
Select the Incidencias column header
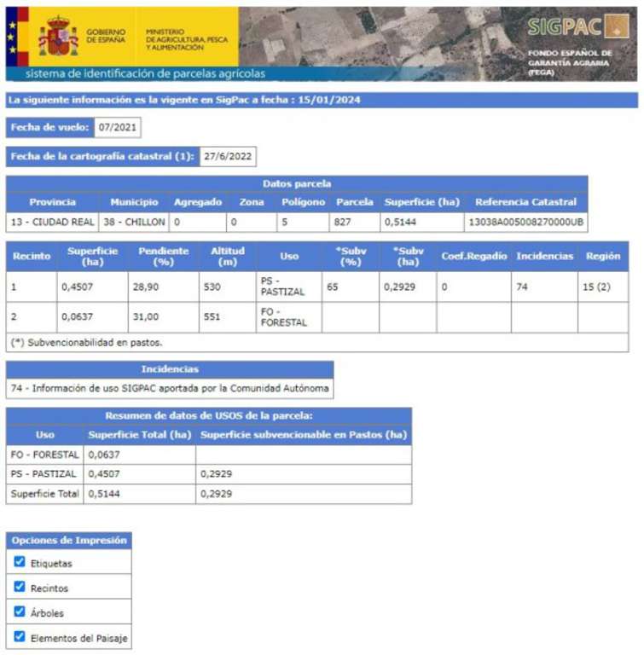click(543, 257)
